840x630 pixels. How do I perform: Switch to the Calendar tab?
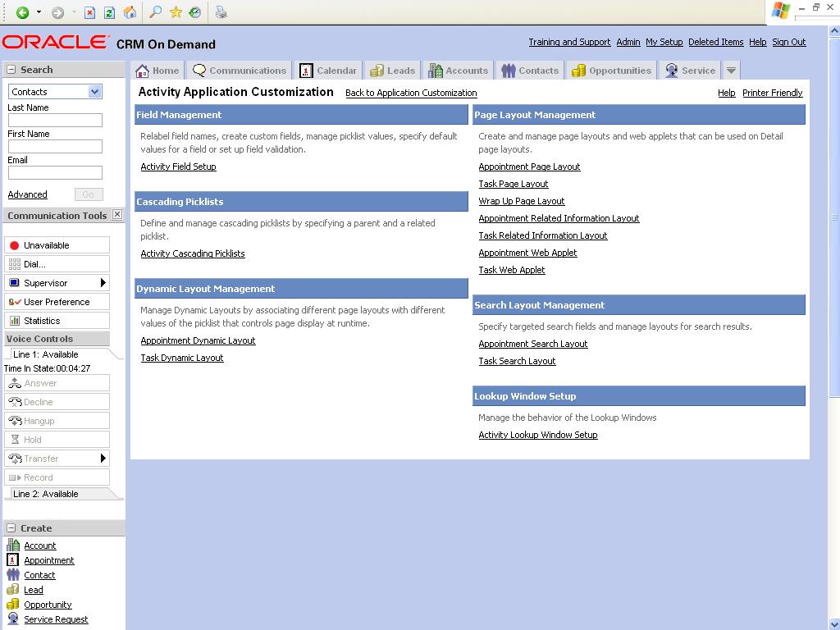coord(328,71)
